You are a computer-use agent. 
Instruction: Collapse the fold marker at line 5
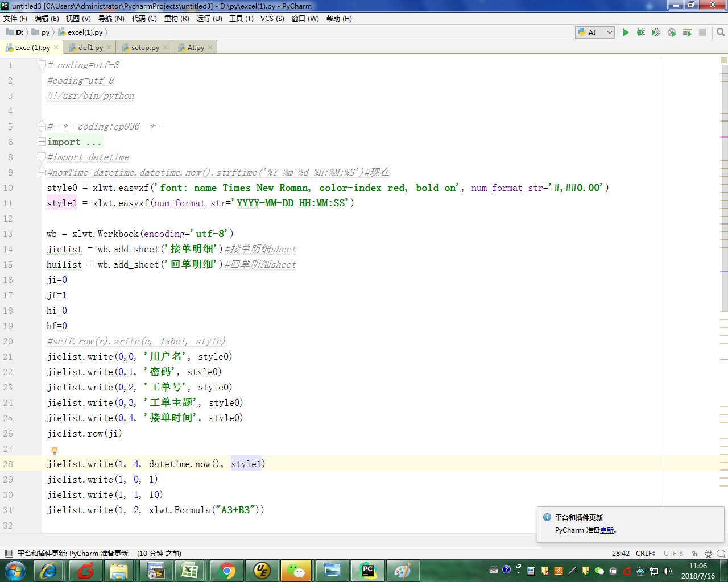click(x=42, y=126)
